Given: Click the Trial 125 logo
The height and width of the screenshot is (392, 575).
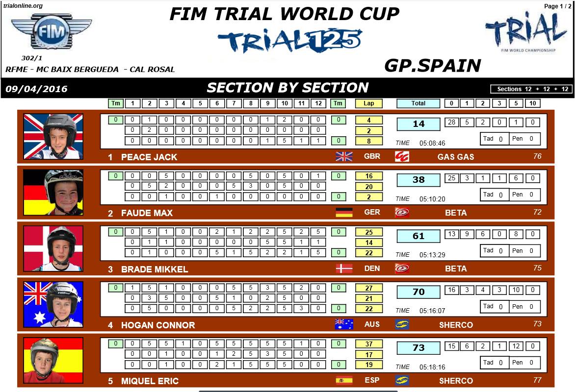Looking at the screenshot, I should [x=290, y=41].
